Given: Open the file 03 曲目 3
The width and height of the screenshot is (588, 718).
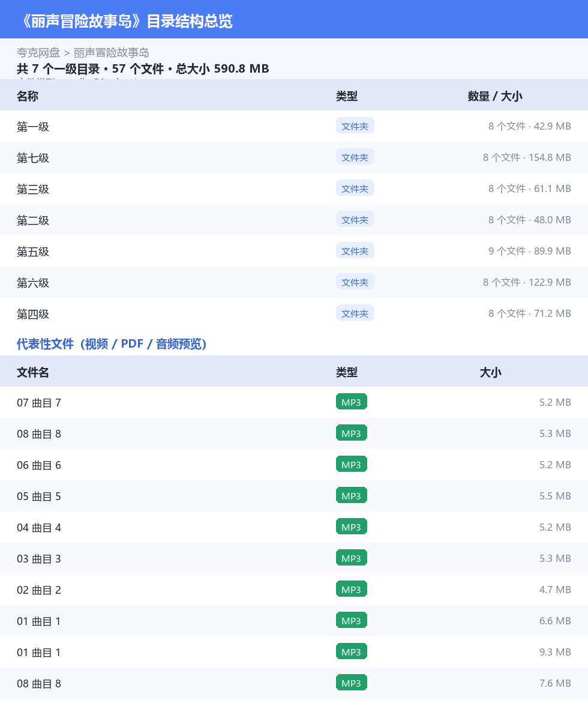Looking at the screenshot, I should tap(294, 558).
